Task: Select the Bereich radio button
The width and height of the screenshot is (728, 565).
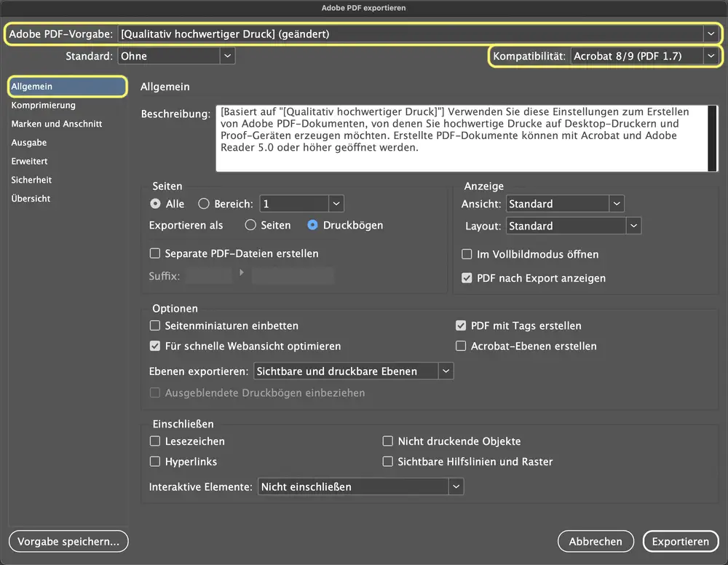Action: click(204, 204)
